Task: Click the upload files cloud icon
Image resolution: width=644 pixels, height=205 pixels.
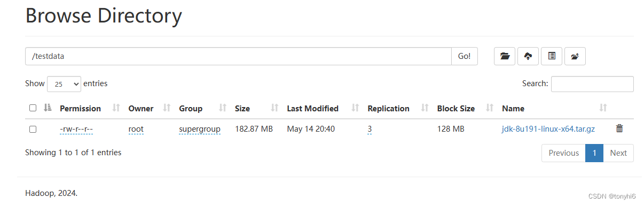Action: click(528, 56)
